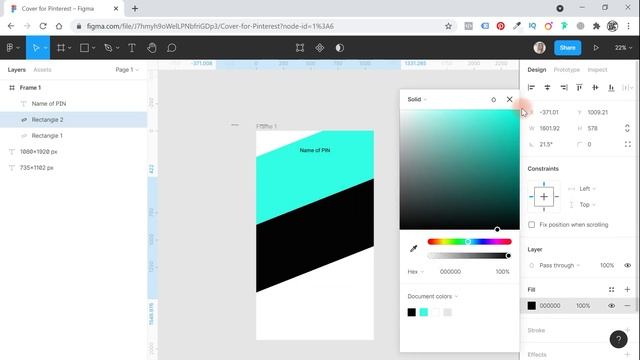
Task: Select the Rectangle 1 layer
Action: [x=73, y=136]
